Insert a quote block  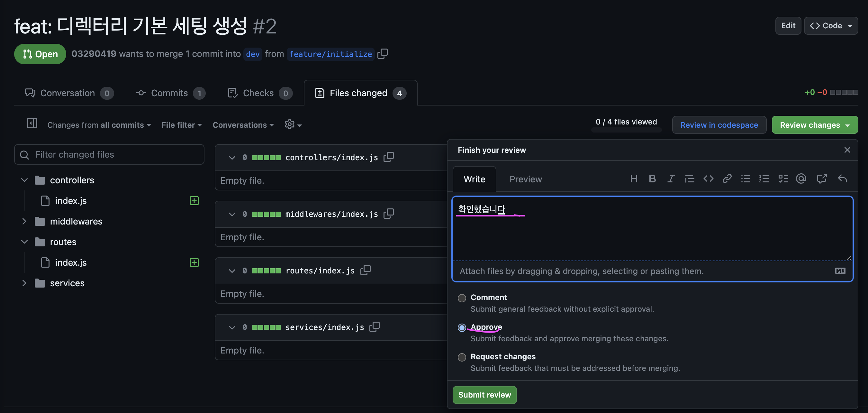tap(689, 179)
